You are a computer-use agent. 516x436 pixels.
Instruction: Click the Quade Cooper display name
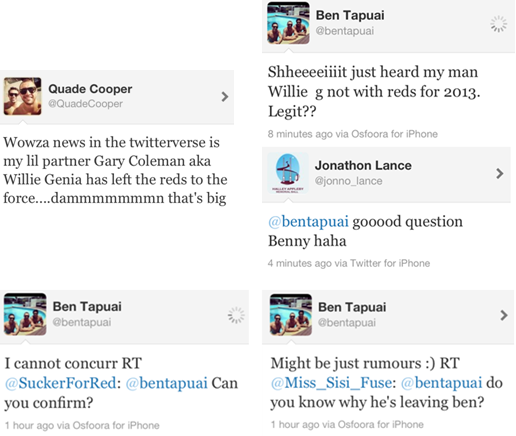pos(90,89)
